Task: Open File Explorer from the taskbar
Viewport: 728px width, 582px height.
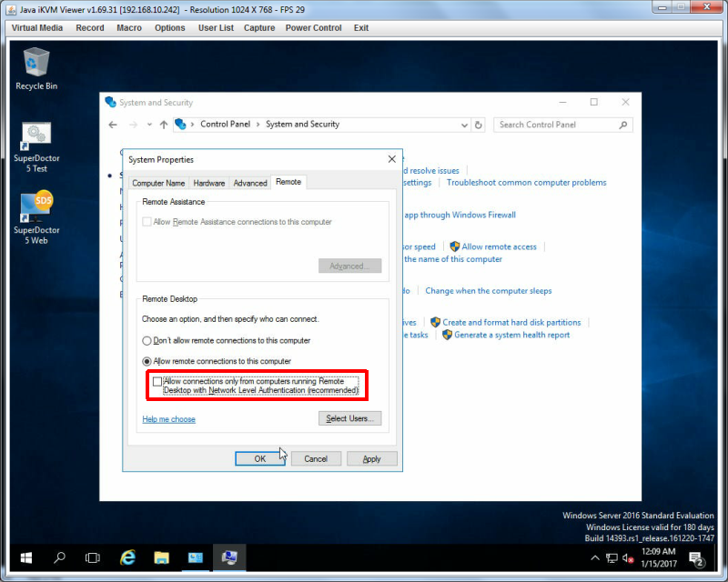Action: [x=161, y=557]
